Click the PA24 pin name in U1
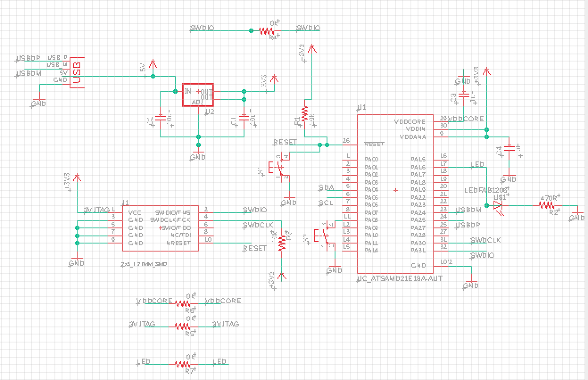The width and height of the screenshot is (588, 380). tap(418, 213)
